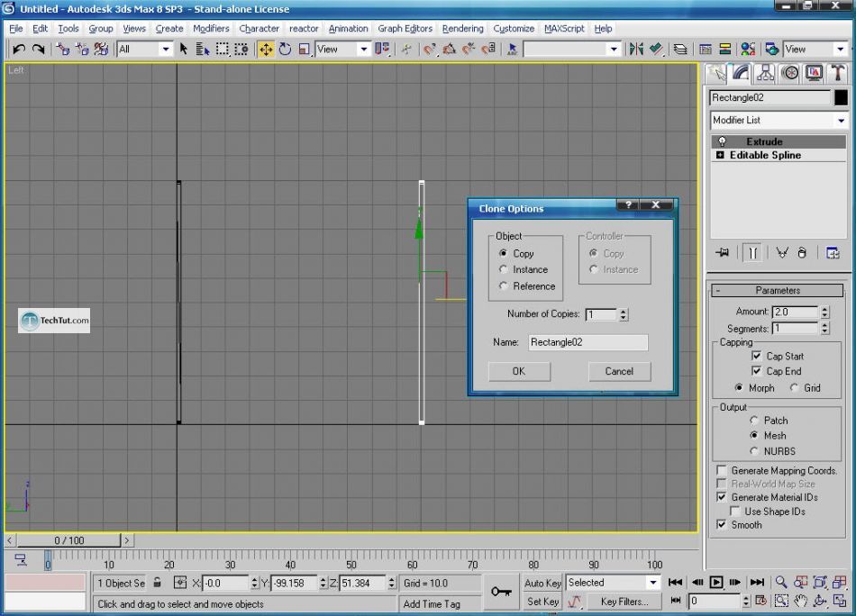Select the Select Object arrow tool
The image size is (856, 616).
coord(184,50)
